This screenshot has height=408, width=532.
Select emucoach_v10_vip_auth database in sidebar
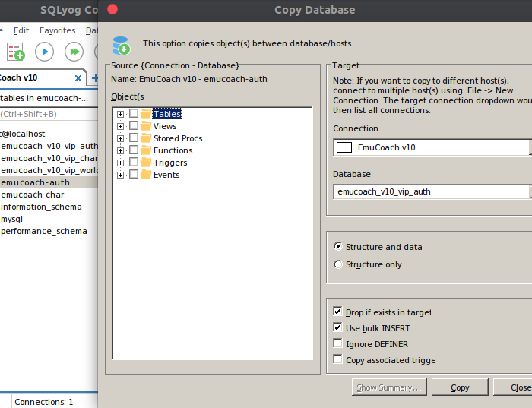(x=49, y=146)
